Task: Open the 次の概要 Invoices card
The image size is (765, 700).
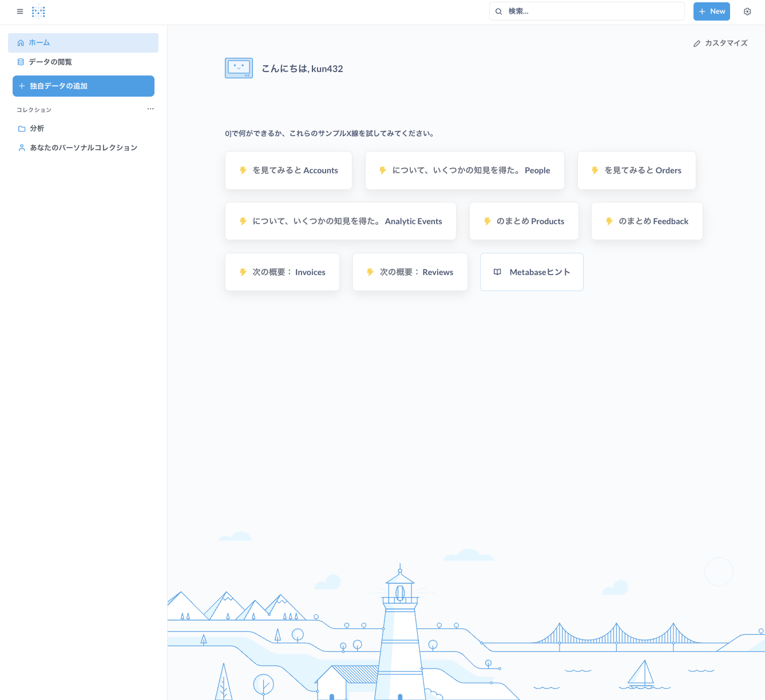Action: click(x=282, y=272)
